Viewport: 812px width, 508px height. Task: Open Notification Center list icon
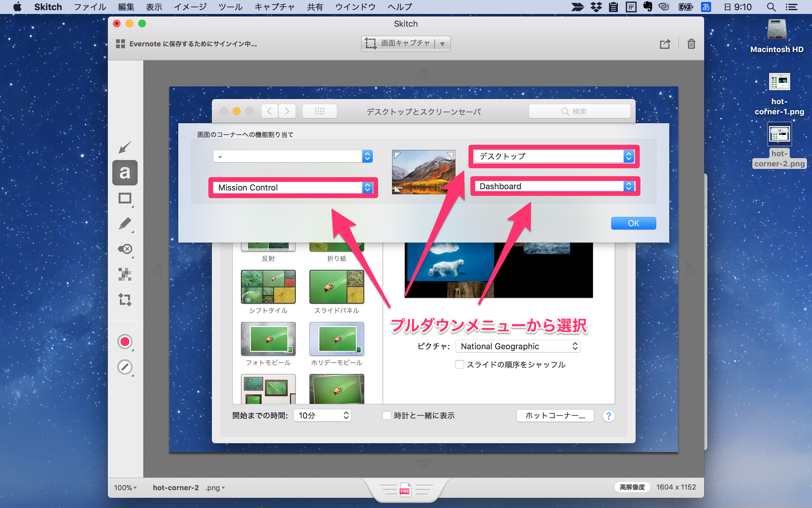coord(792,7)
